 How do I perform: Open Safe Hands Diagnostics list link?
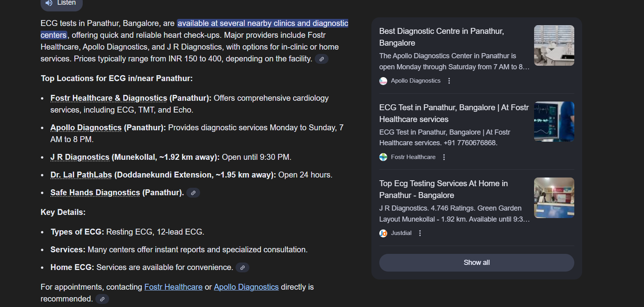[x=95, y=192]
